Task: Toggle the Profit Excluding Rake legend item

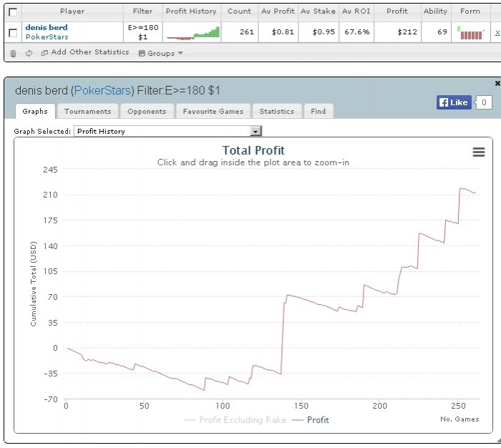Action: 235,419
